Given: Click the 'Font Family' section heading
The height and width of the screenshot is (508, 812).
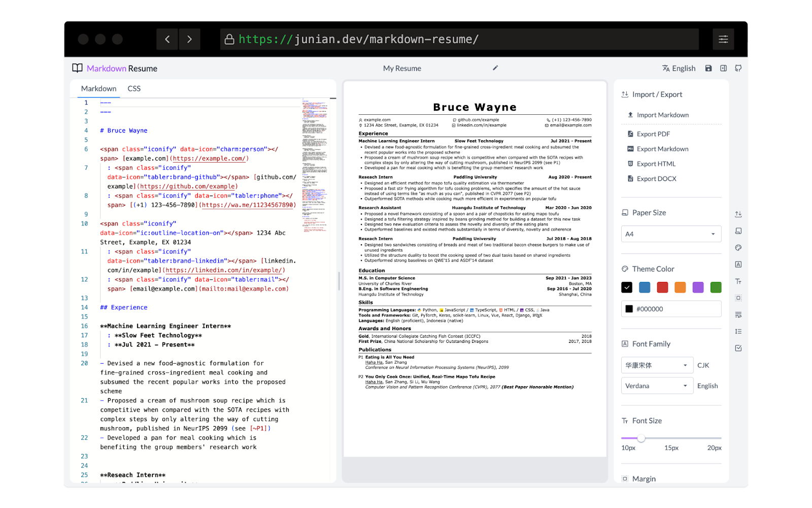Looking at the screenshot, I should 651,344.
